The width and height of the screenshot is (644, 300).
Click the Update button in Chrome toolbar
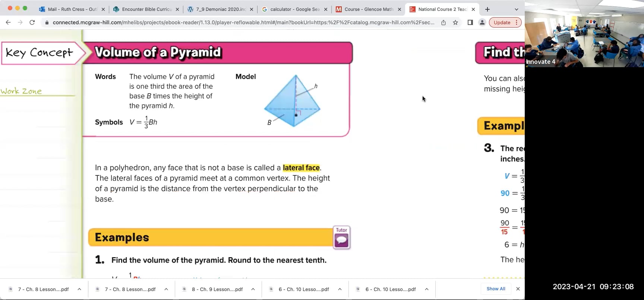point(502,22)
